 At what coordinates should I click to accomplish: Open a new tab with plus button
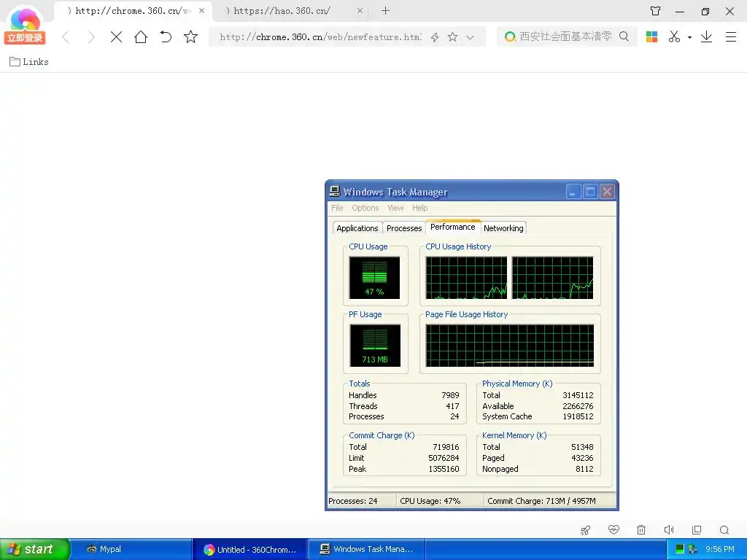[385, 10]
